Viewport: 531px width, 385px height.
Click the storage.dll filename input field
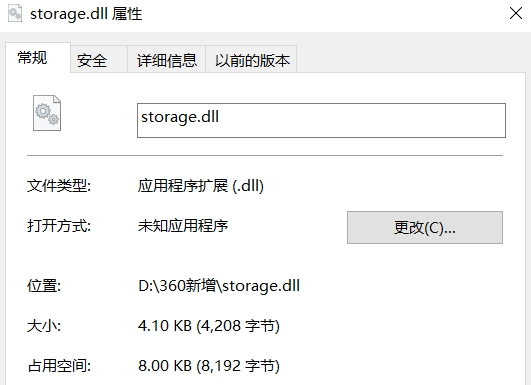point(321,120)
